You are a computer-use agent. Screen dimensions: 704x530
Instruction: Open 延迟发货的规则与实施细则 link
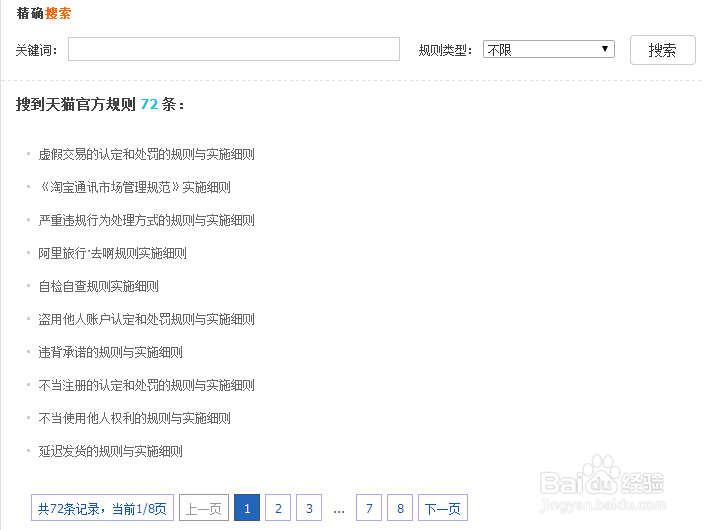110,451
